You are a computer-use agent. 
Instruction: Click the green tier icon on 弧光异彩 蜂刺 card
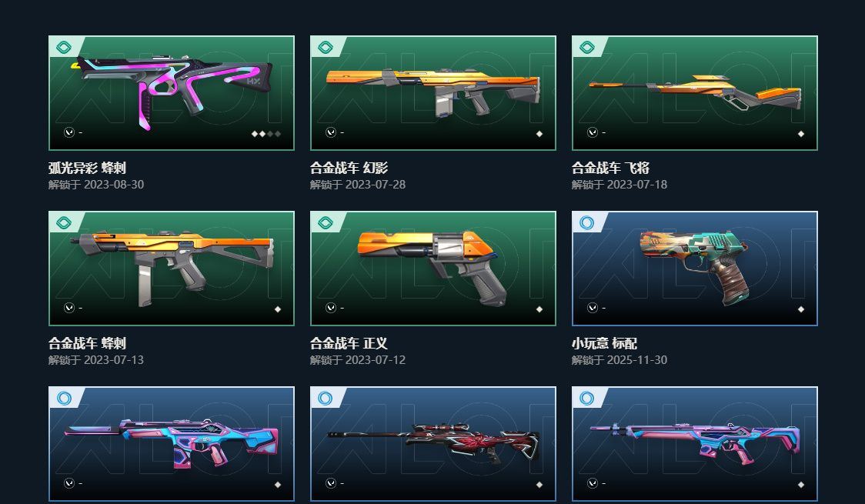[64, 48]
